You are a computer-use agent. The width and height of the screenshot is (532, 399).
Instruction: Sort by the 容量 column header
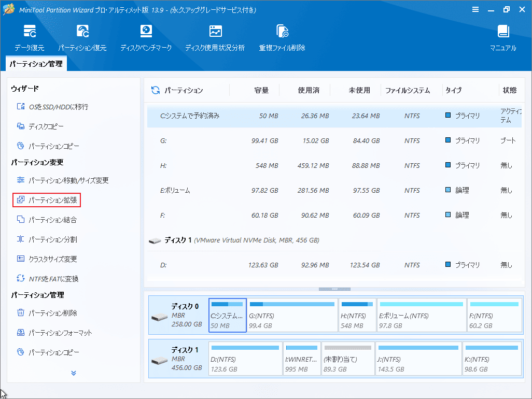coord(261,90)
